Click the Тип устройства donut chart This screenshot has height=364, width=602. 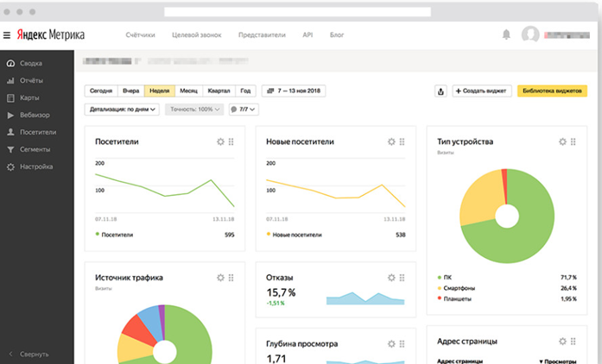507,216
